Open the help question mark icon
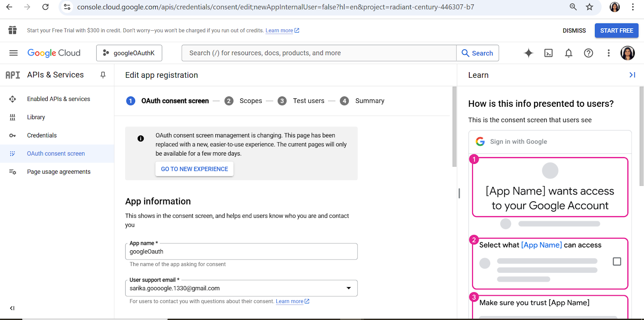This screenshot has width=644, height=320. pyautogui.click(x=588, y=53)
